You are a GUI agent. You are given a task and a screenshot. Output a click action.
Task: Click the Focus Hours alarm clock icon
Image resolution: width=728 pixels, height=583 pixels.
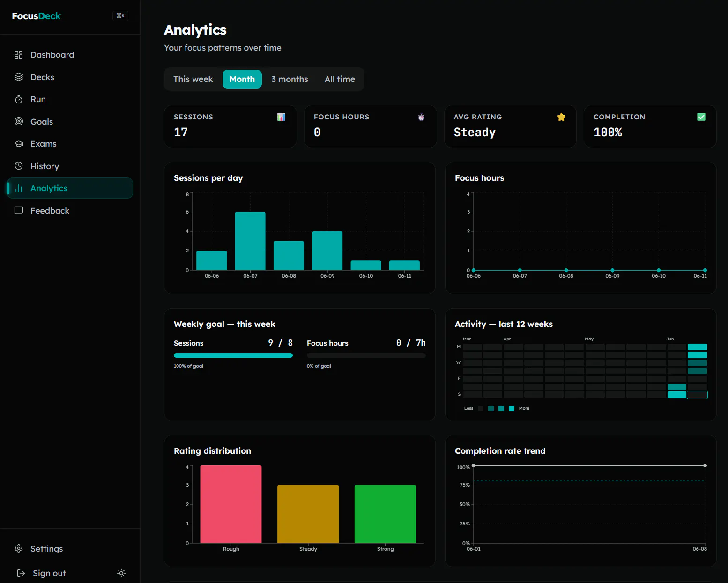point(421,117)
